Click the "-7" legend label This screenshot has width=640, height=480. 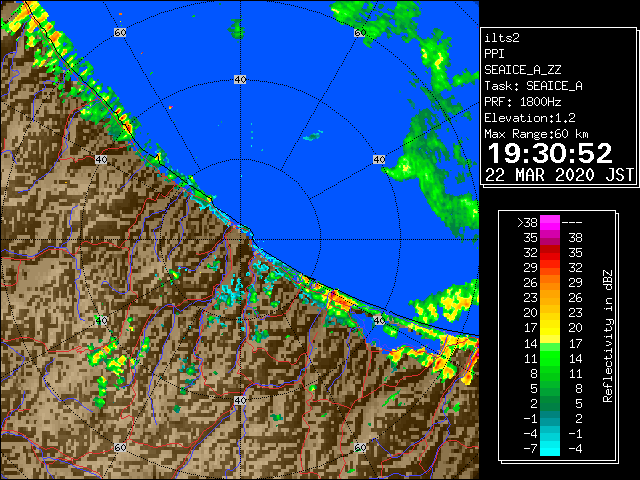530,449
